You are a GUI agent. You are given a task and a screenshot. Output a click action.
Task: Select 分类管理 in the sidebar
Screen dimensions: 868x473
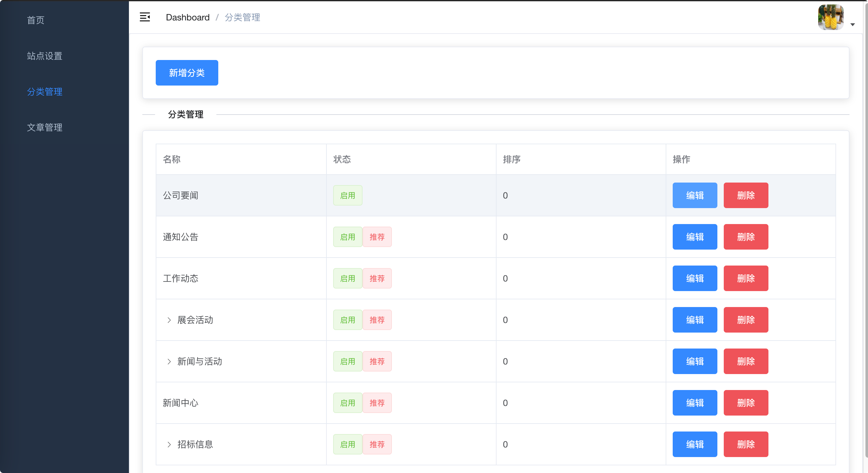(x=44, y=92)
